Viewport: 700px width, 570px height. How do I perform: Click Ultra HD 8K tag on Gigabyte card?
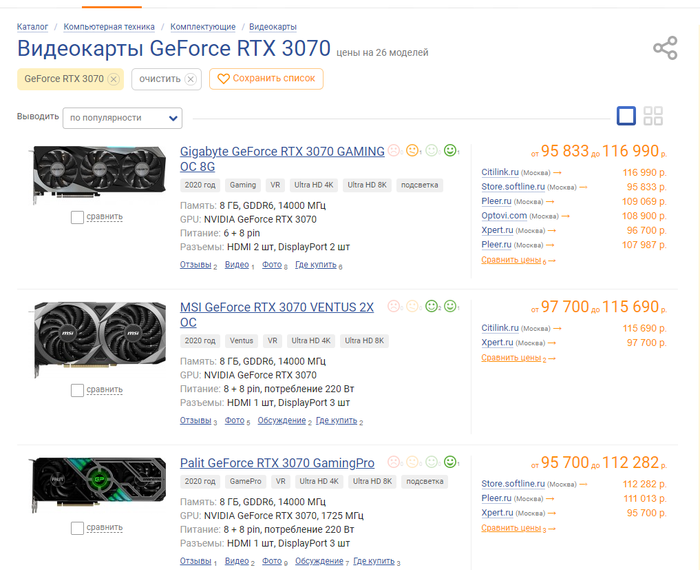tap(367, 185)
